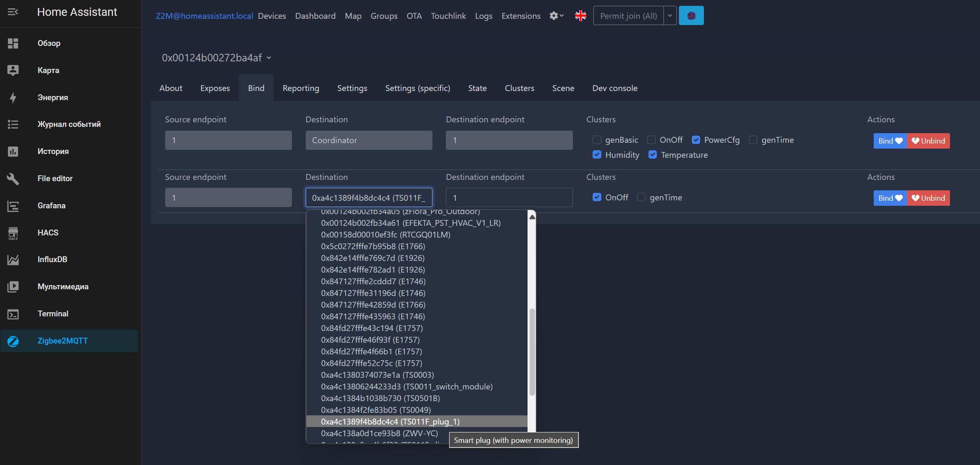Select 0xa4c138a0d1ce93b8 (ZWV-YC) option
The image size is (980, 465).
[x=417, y=433]
